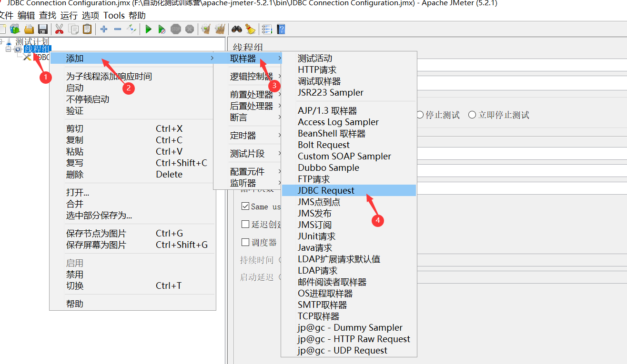Image resolution: width=627 pixels, height=364 pixels.
Task: Open the Function Helper list icon
Action: click(267, 29)
